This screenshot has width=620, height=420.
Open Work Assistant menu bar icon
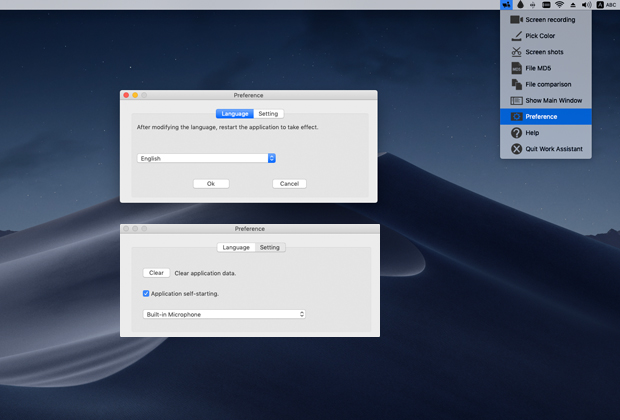click(506, 5)
